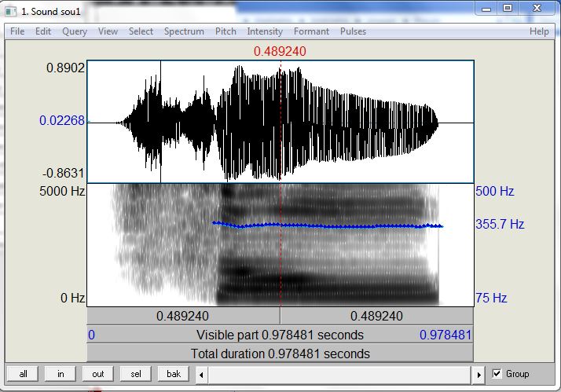Image resolution: width=561 pixels, height=392 pixels.
Task: Click the 5000 Hz spectrogram label
Action: click(x=62, y=192)
